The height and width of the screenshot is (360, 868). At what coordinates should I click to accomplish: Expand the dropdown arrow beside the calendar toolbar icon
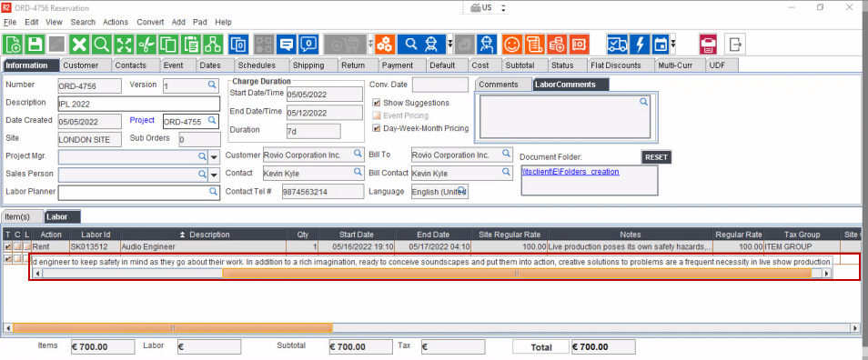(672, 44)
